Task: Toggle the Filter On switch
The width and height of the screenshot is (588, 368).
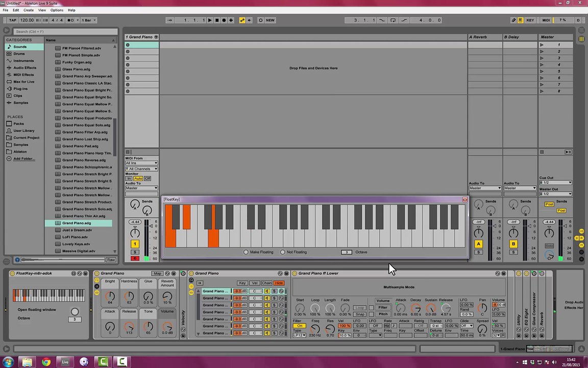Action: [299, 326]
